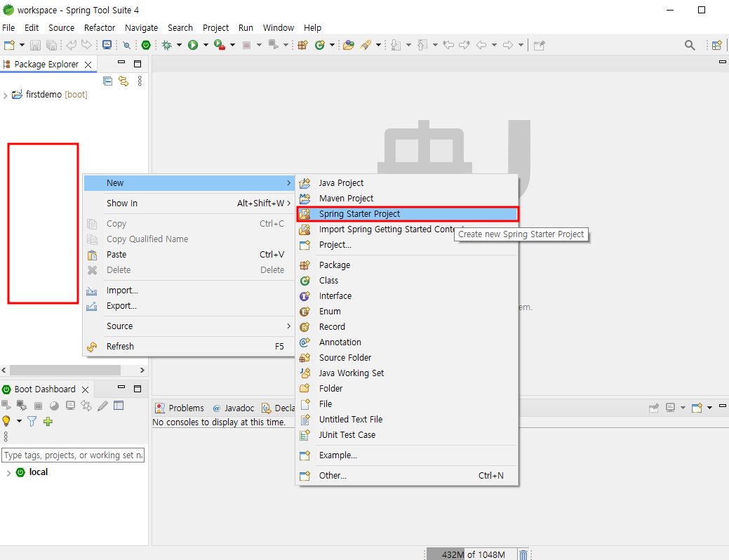Screen dimensions: 729x560
Task: Click the green Relaunch power icon in toolbar
Action: tap(146, 45)
